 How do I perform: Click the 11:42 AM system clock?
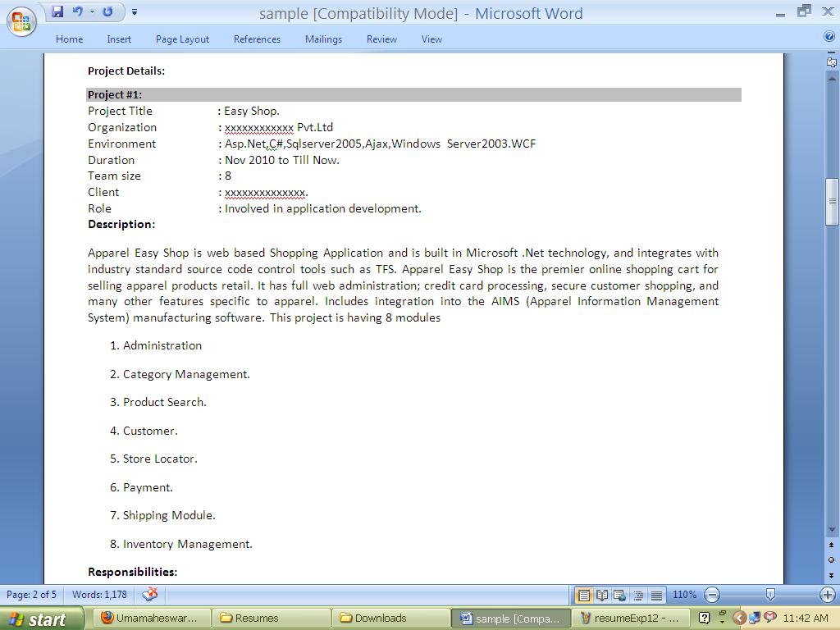coord(806,619)
